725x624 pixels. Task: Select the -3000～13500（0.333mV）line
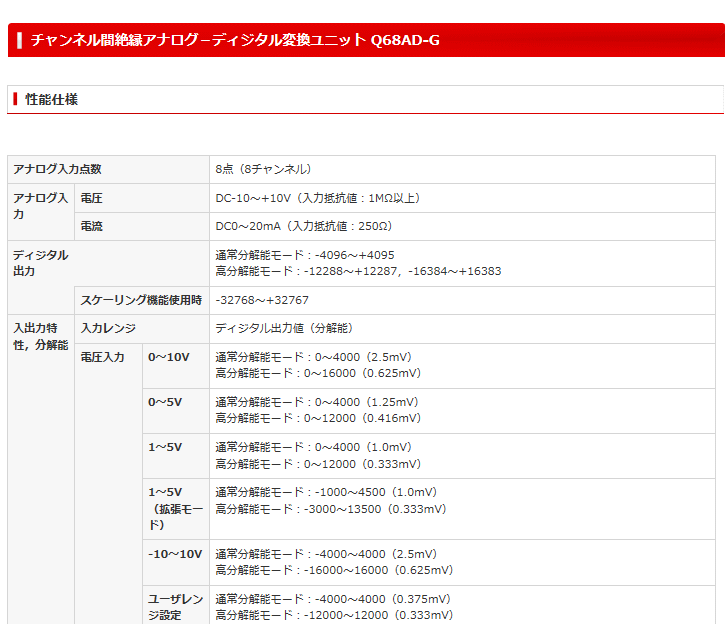(x=331, y=509)
